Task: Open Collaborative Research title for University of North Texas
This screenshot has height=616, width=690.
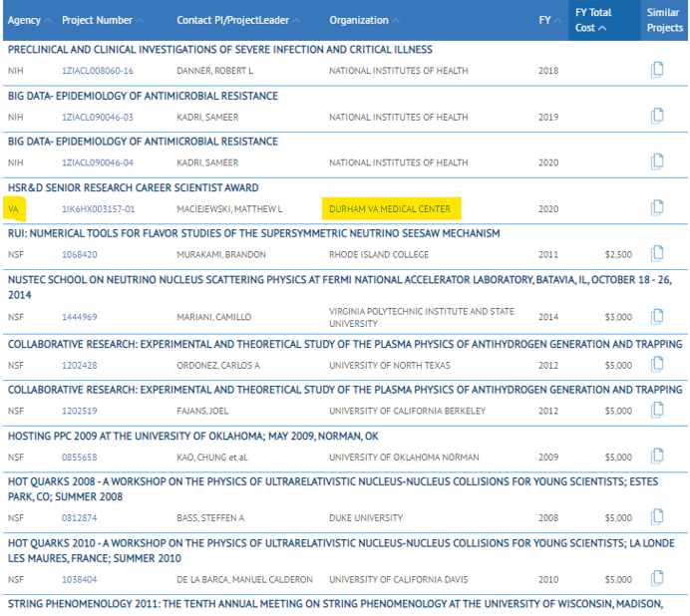Action: [345, 344]
